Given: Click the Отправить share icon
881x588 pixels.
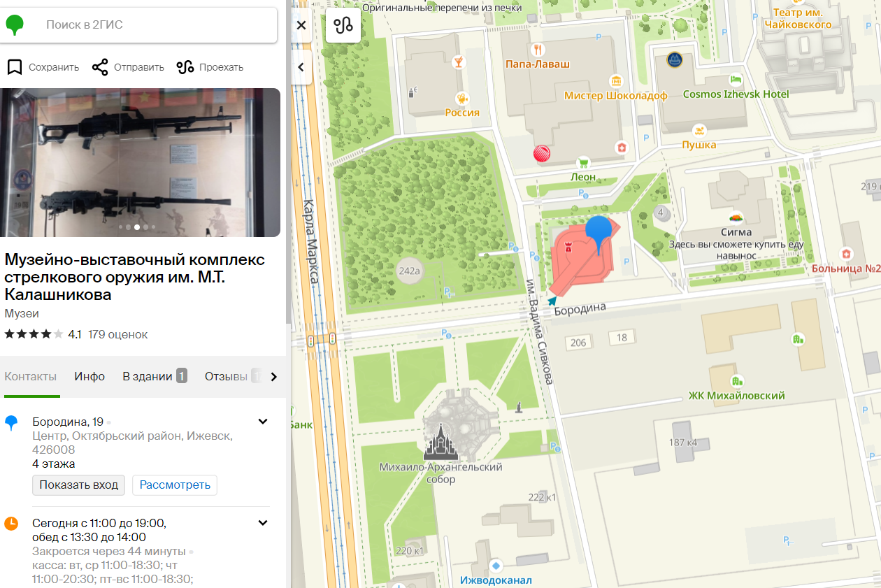Looking at the screenshot, I should click(100, 67).
